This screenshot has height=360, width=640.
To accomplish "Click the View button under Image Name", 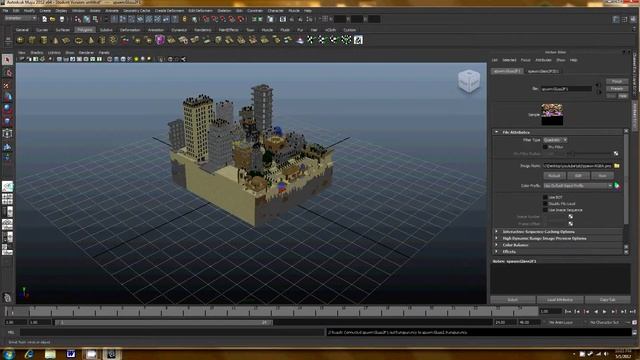I will [602, 176].
